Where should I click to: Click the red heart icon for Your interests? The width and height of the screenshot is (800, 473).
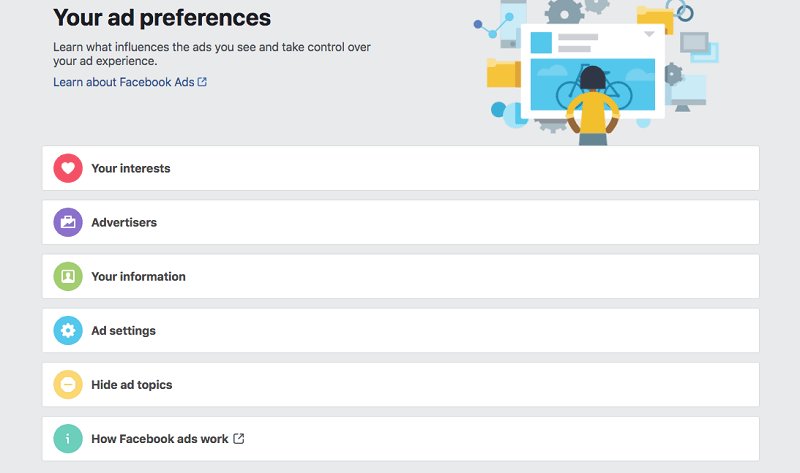tap(68, 168)
